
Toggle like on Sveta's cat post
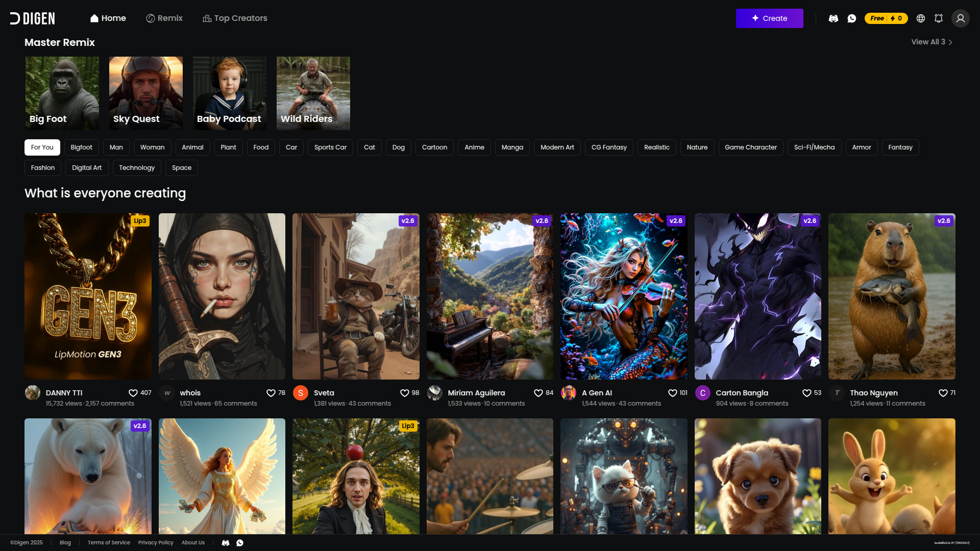point(405,393)
